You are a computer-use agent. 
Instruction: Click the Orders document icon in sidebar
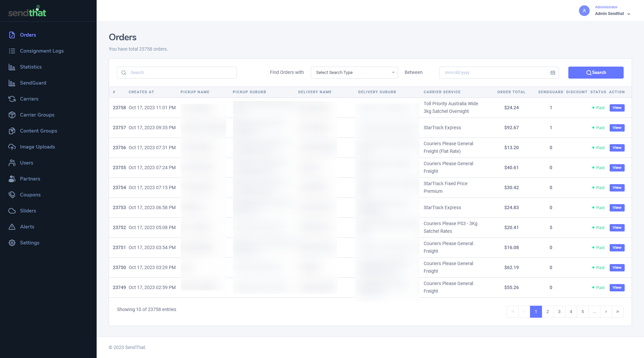point(12,35)
